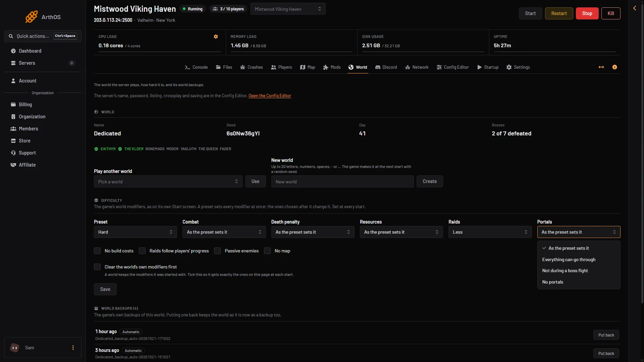Switch to the Console tab
The width and height of the screenshot is (644, 362).
(196, 67)
